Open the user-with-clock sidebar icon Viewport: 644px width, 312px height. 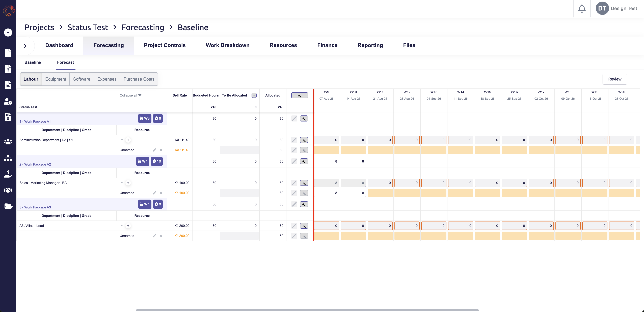[x=8, y=101]
